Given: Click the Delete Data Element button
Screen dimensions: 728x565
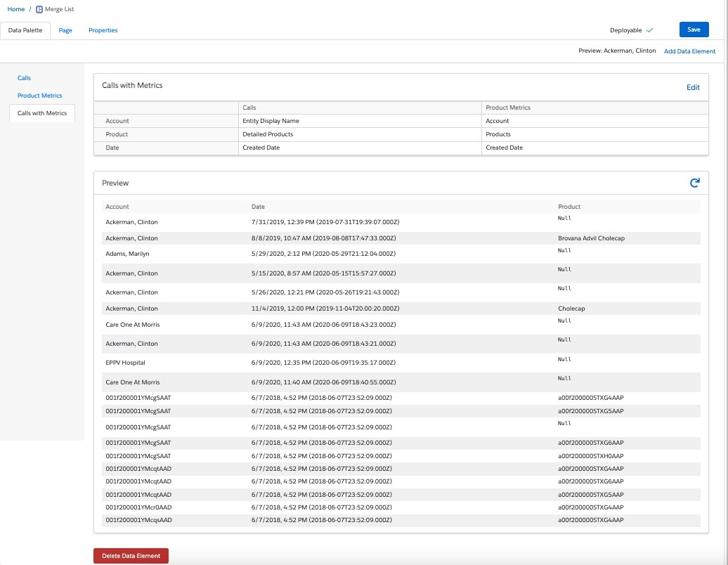Looking at the screenshot, I should [131, 556].
